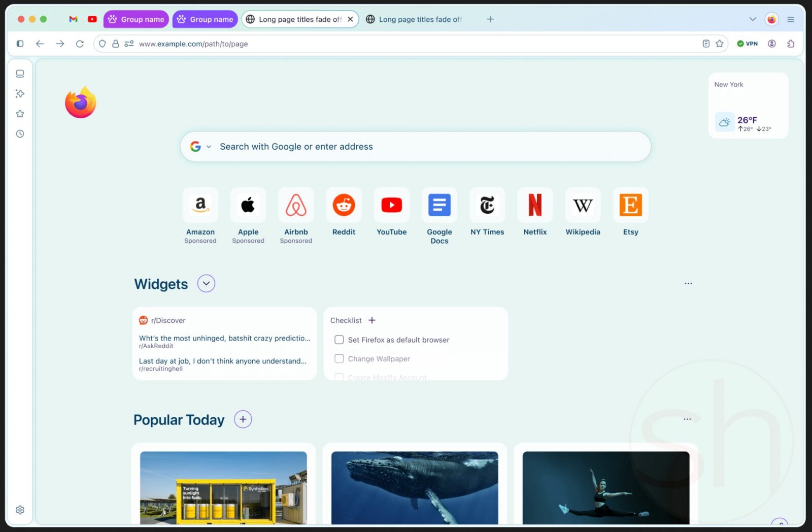Open the AskReddit post about predictions

point(224,339)
